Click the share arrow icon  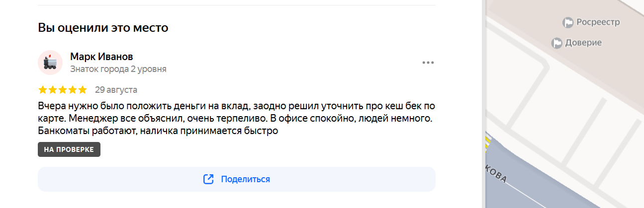point(208,179)
